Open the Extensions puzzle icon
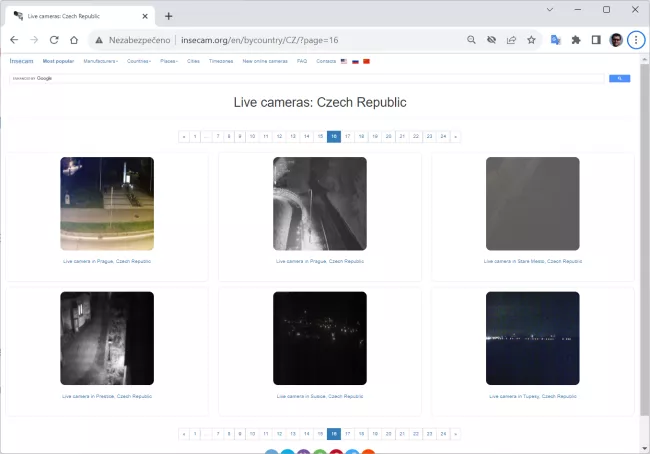 point(576,40)
